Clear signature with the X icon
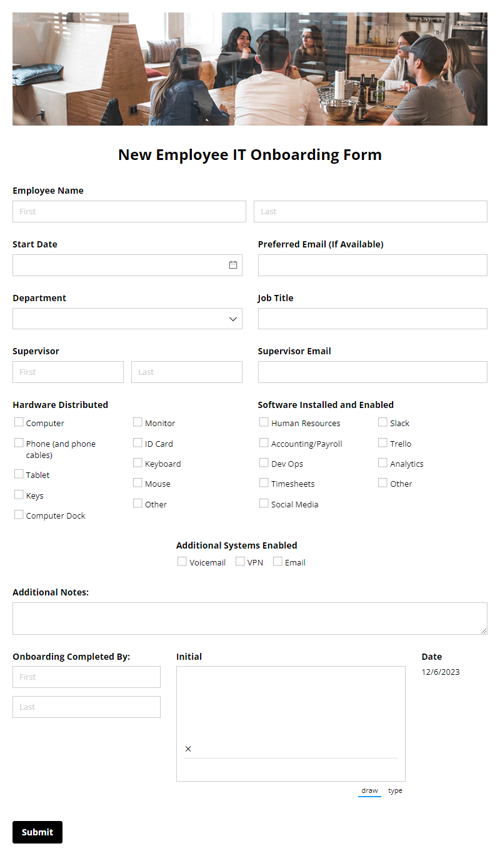The width and height of the screenshot is (500, 856). [188, 749]
